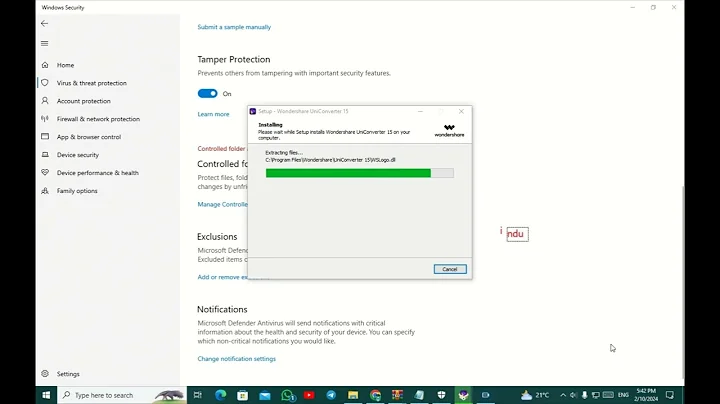Click the Exclusions heading
Viewport: 720px width, 404px height.
(217, 236)
